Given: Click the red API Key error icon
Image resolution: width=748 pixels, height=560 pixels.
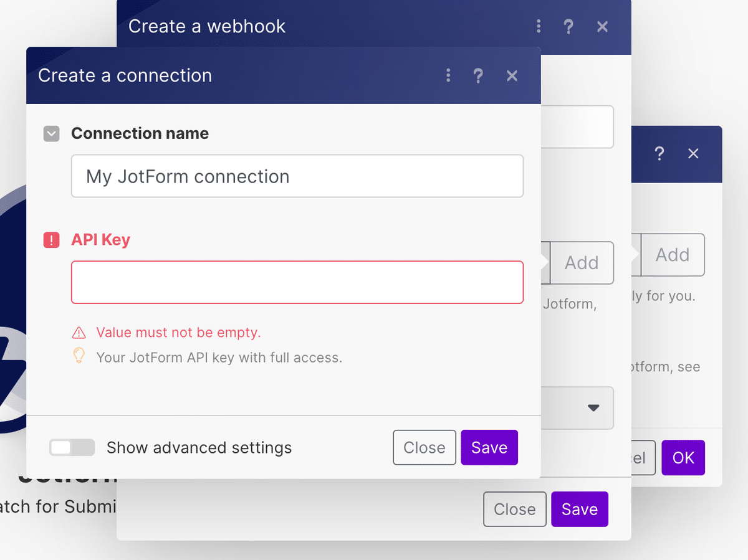Looking at the screenshot, I should click(51, 240).
